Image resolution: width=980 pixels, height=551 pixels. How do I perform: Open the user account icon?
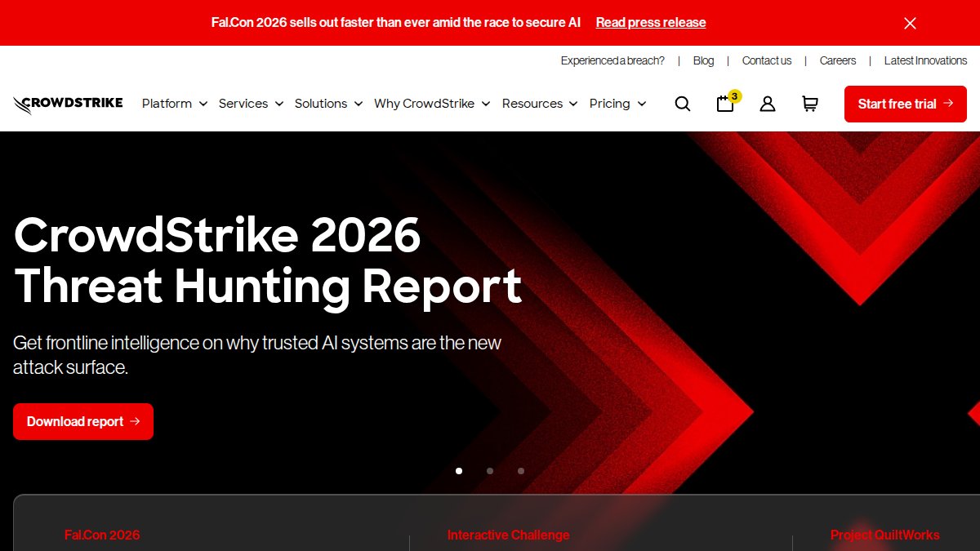click(x=768, y=104)
